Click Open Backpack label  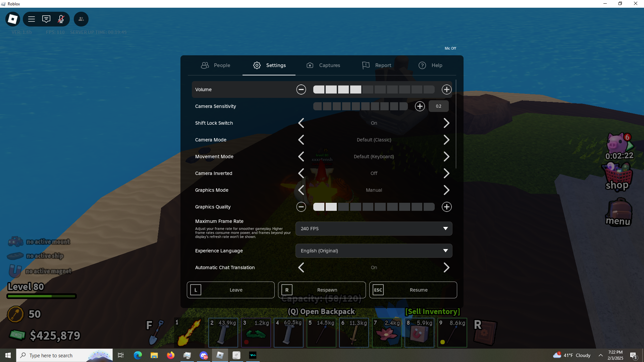321,312
